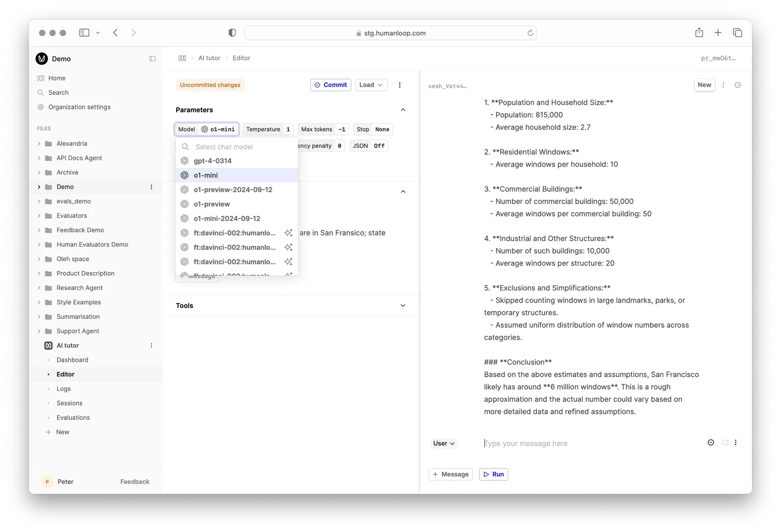Viewport: 781px width, 532px height.
Task: Go to Home in sidebar
Action: point(57,78)
